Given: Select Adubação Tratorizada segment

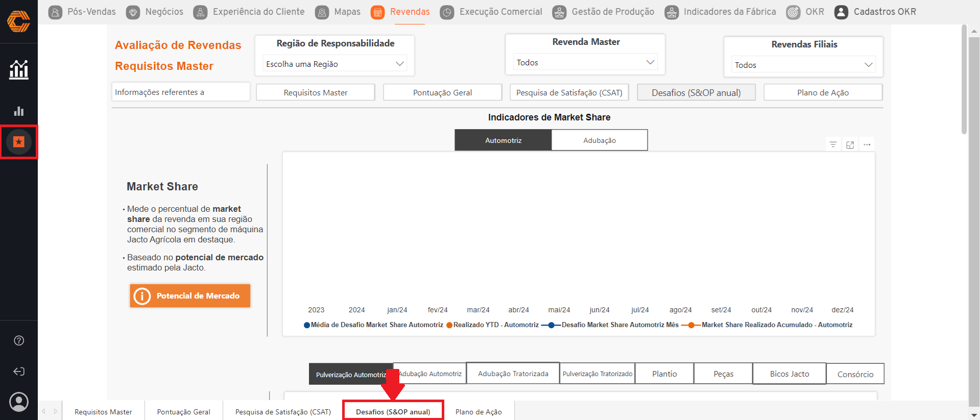Looking at the screenshot, I should click(513, 374).
